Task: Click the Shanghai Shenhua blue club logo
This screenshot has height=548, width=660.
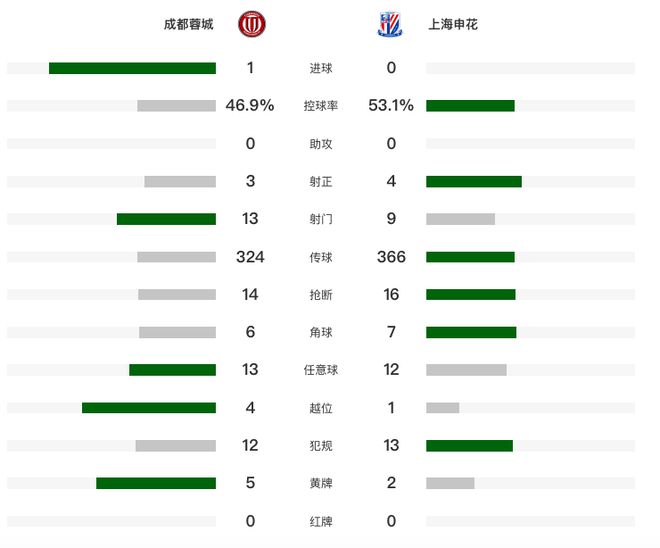Action: pyautogui.click(x=390, y=24)
